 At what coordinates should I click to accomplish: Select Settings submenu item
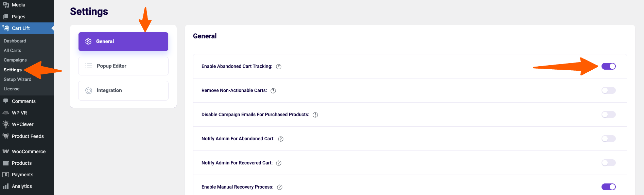13,70
